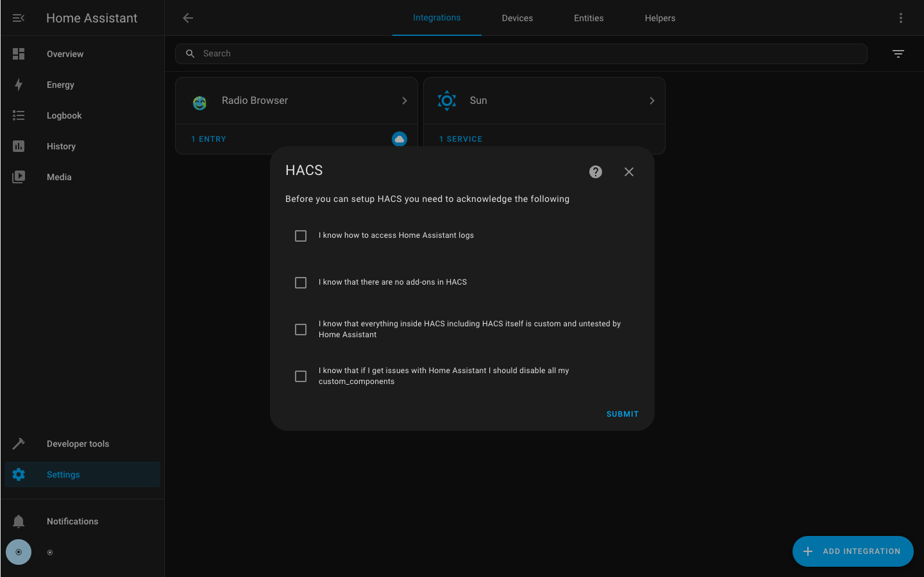Check 'I know how to access Home Assistant logs'
This screenshot has height=577, width=924.
coord(301,236)
